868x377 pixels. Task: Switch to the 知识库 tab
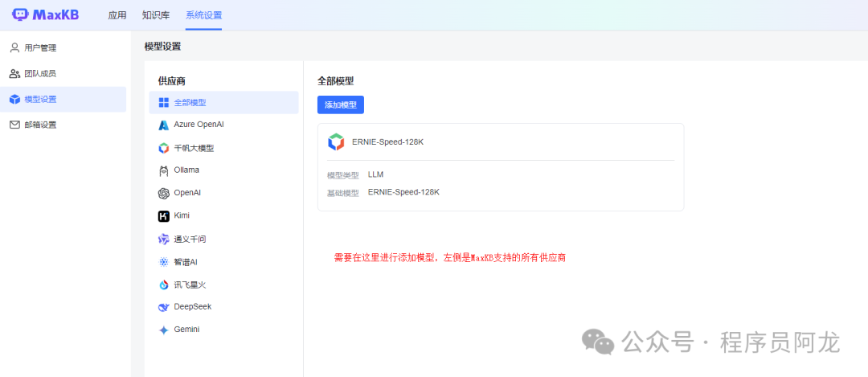coord(156,15)
